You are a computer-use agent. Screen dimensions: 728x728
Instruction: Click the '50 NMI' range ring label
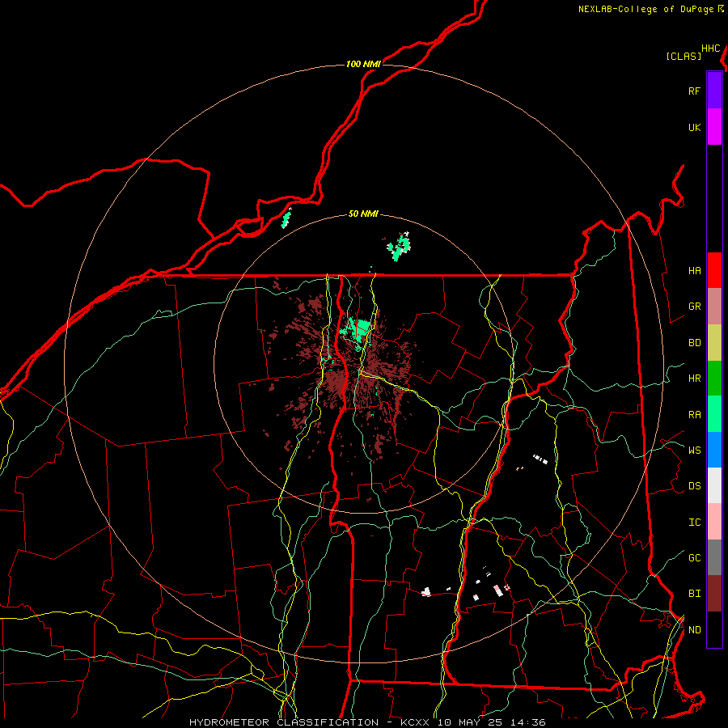coord(363,214)
